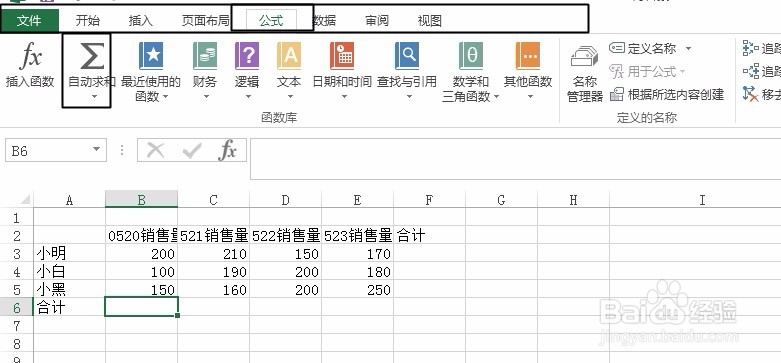Open the Text (文本) functions icon
This screenshot has width=781, height=363.
coord(289,56)
